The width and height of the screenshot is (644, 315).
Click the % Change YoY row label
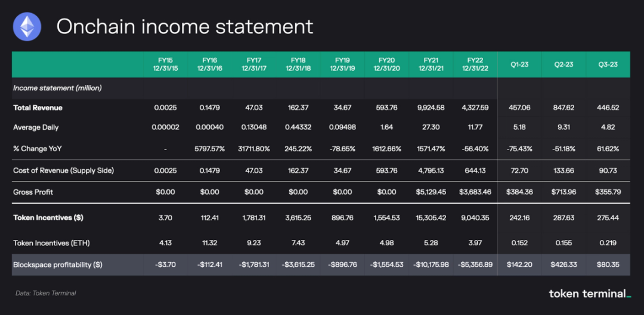[38, 149]
